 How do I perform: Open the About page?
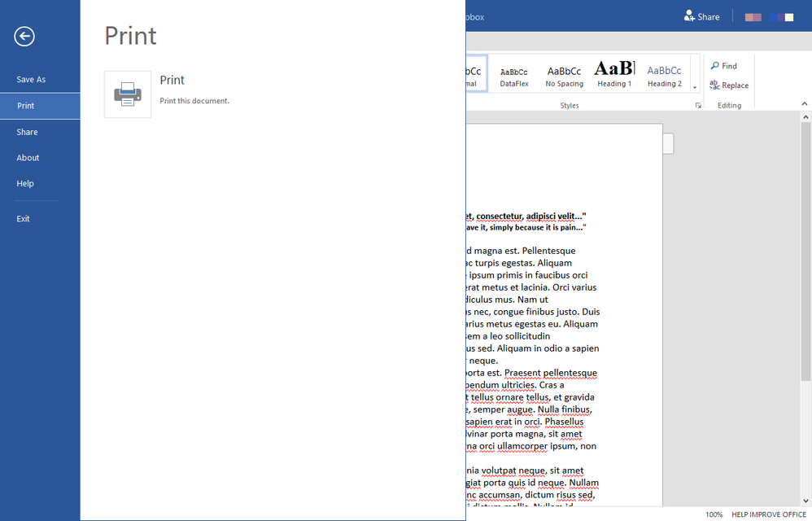(x=28, y=158)
